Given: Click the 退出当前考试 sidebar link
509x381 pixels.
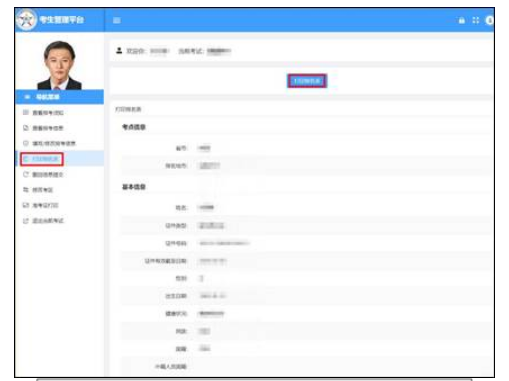Looking at the screenshot, I should tap(48, 221).
